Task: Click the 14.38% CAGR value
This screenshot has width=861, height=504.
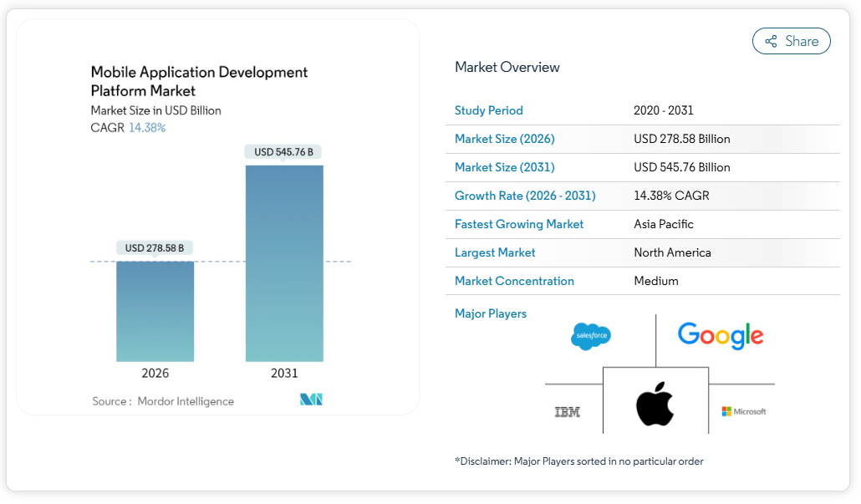Action: [671, 196]
